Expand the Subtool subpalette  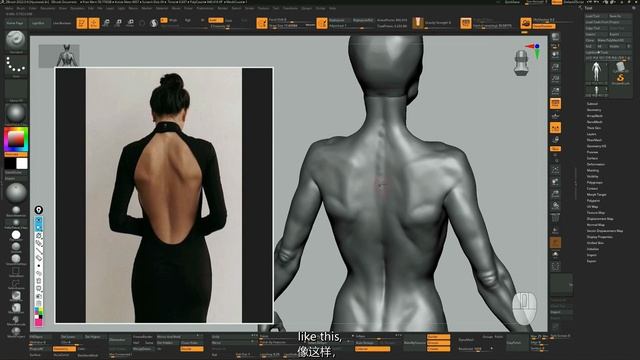592,104
